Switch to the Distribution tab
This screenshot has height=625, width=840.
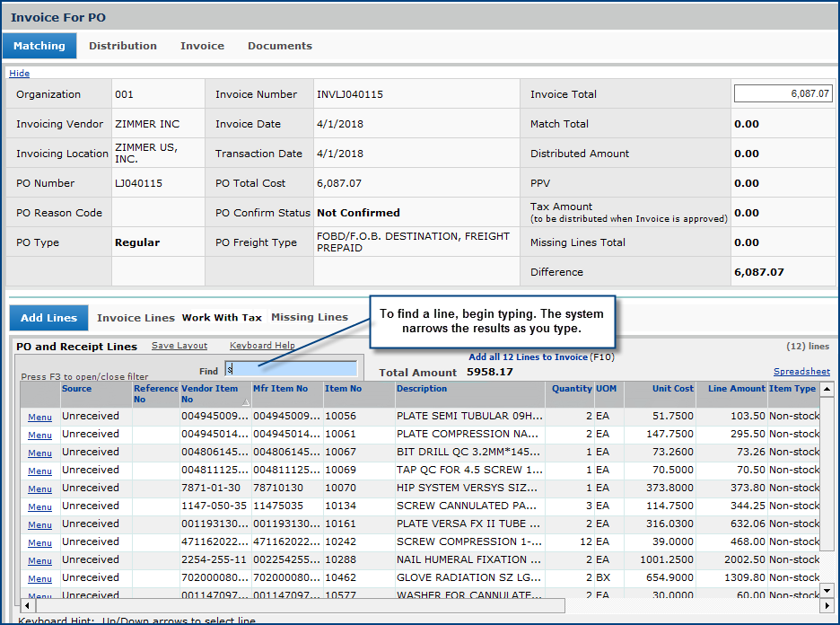[x=123, y=46]
